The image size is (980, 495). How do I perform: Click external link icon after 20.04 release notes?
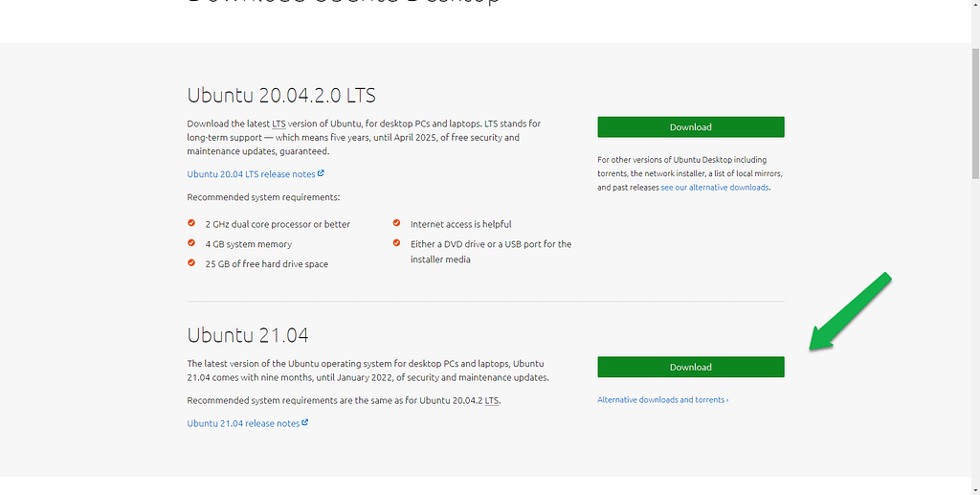pos(321,173)
